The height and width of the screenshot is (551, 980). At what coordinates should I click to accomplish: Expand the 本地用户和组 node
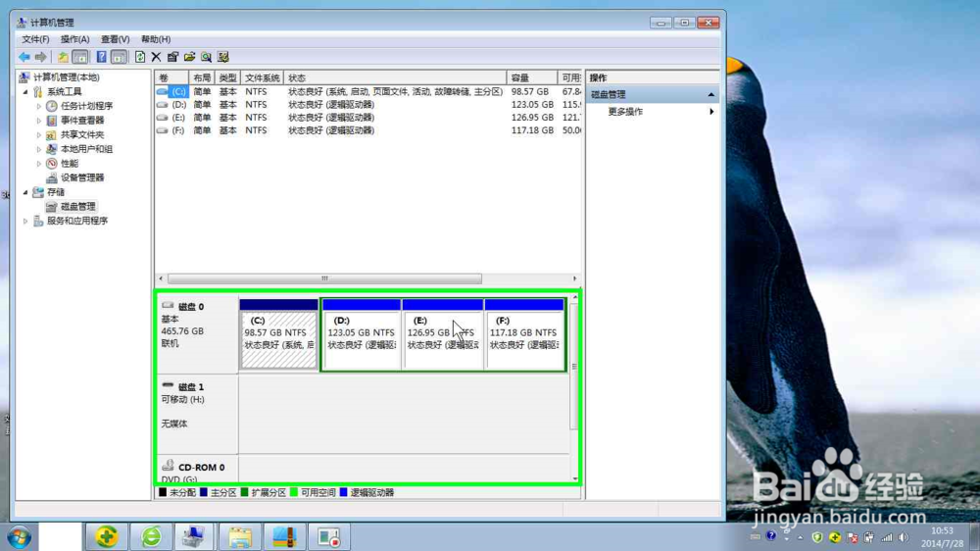click(39, 149)
